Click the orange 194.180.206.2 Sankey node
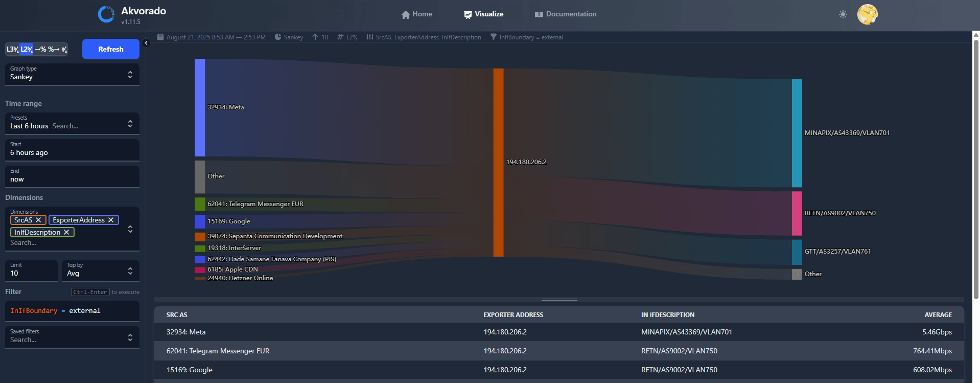Screen dimensions: 980x383 (498, 162)
